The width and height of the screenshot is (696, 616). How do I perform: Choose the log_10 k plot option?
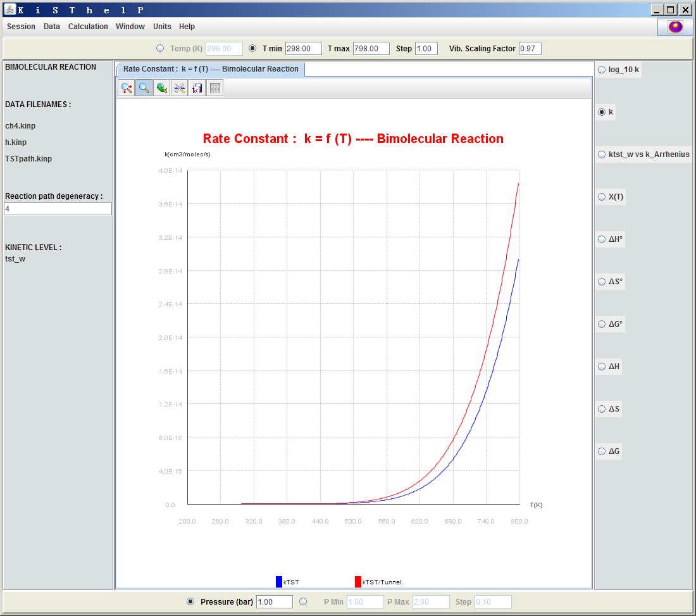pos(602,70)
